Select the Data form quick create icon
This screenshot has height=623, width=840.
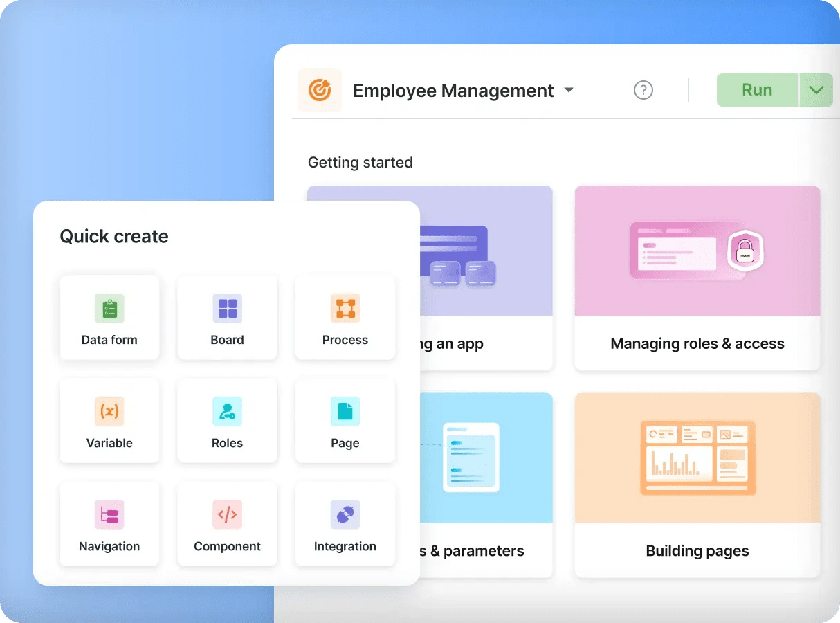coord(109,309)
